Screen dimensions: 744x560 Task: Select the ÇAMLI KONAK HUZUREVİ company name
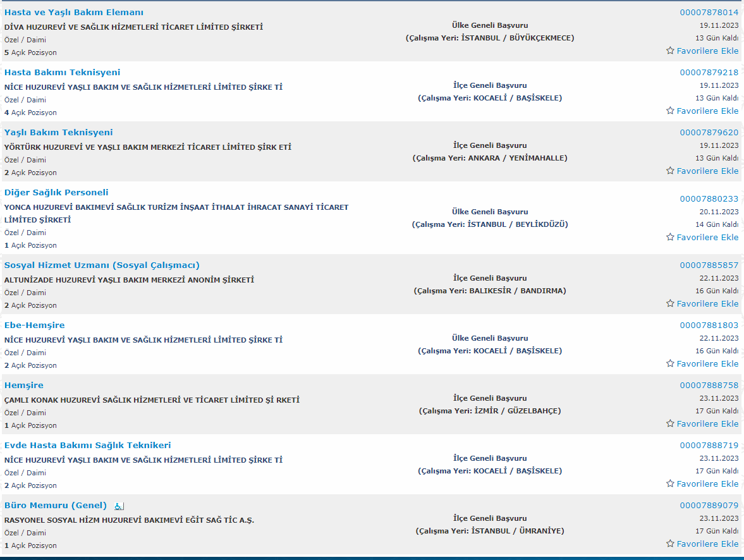pyautogui.click(x=152, y=400)
